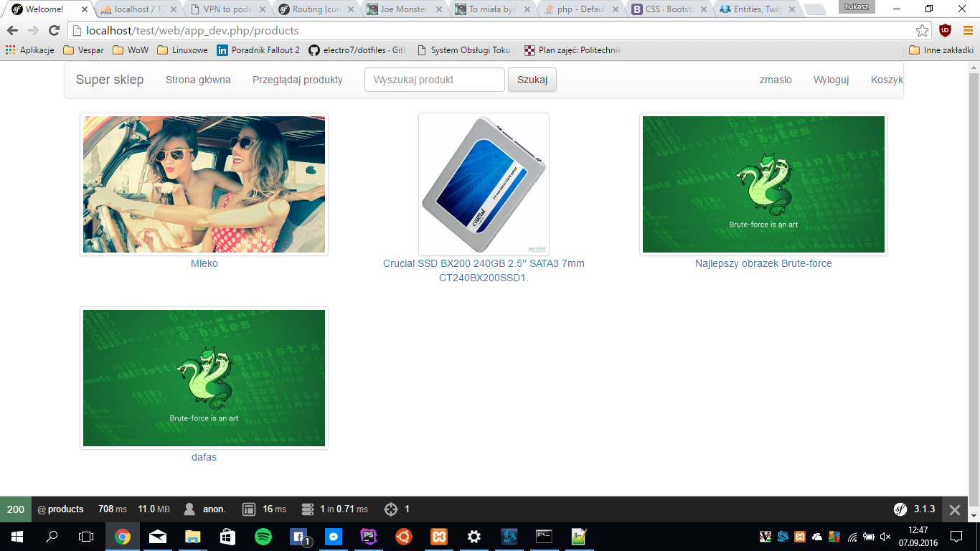The width and height of the screenshot is (980, 551).
Task: Open the Aplikacje apps shortcut
Action: click(31, 50)
